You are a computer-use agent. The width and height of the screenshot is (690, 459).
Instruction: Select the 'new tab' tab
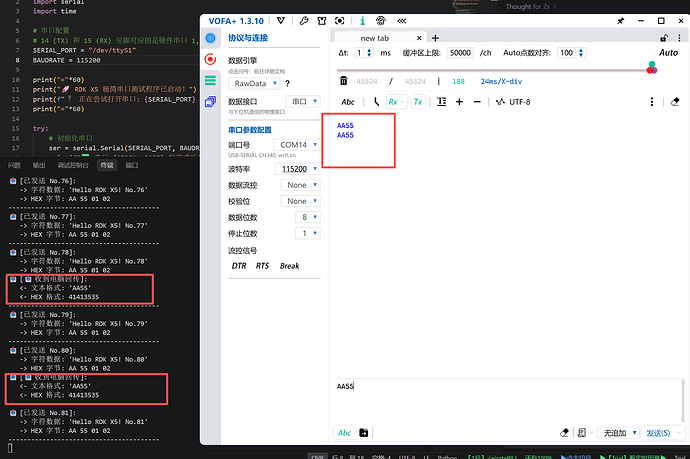[374, 38]
